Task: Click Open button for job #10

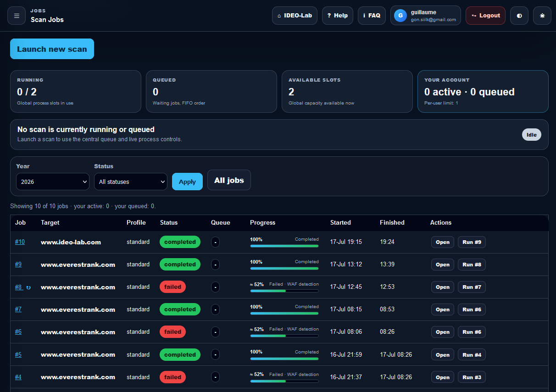Action: (443, 242)
